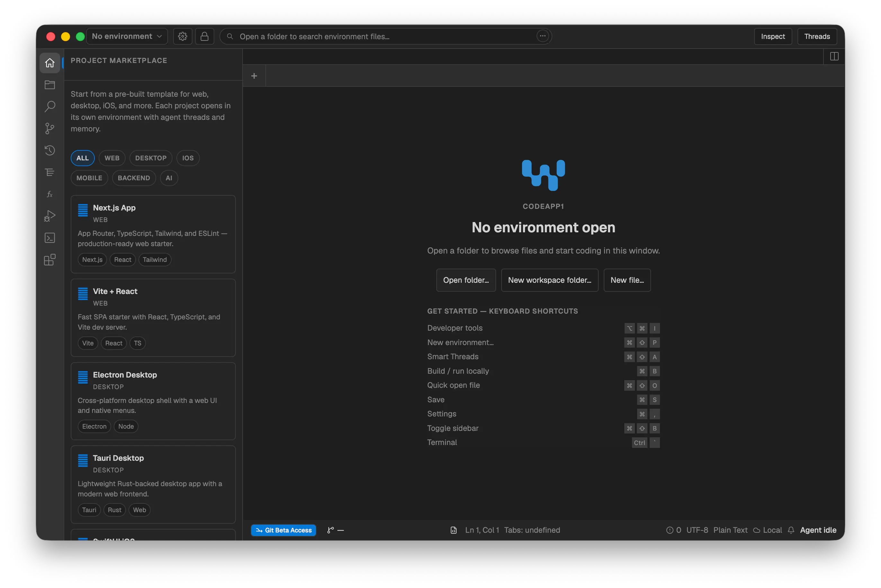Screen dimensions: 881x588
Task: Open the Source Control branch icon
Action: (x=49, y=129)
